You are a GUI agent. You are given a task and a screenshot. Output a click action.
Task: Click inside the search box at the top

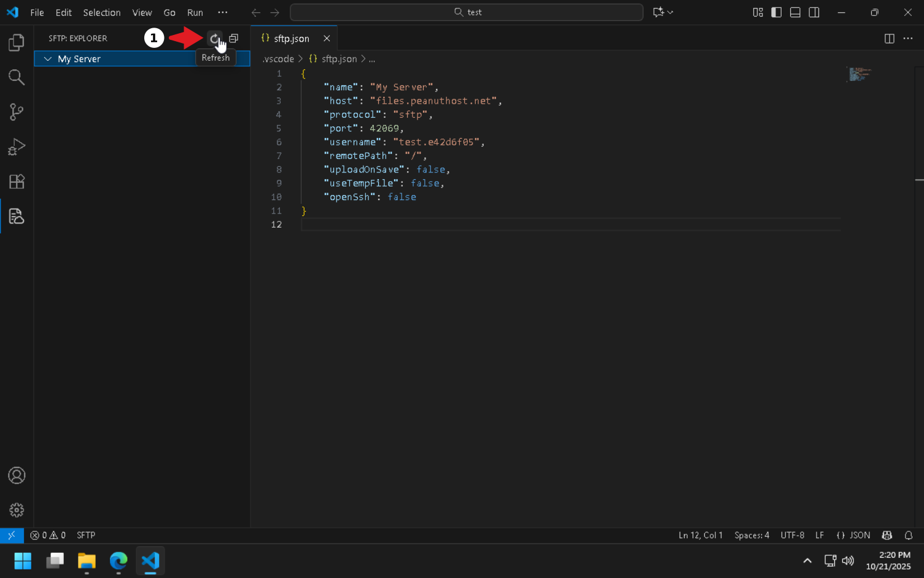[x=467, y=12]
